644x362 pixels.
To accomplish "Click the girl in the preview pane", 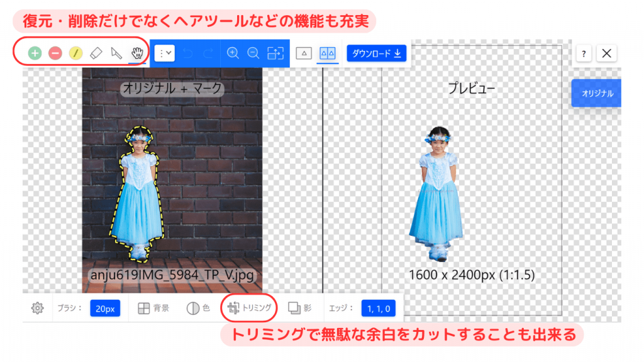I will pyautogui.click(x=437, y=194).
